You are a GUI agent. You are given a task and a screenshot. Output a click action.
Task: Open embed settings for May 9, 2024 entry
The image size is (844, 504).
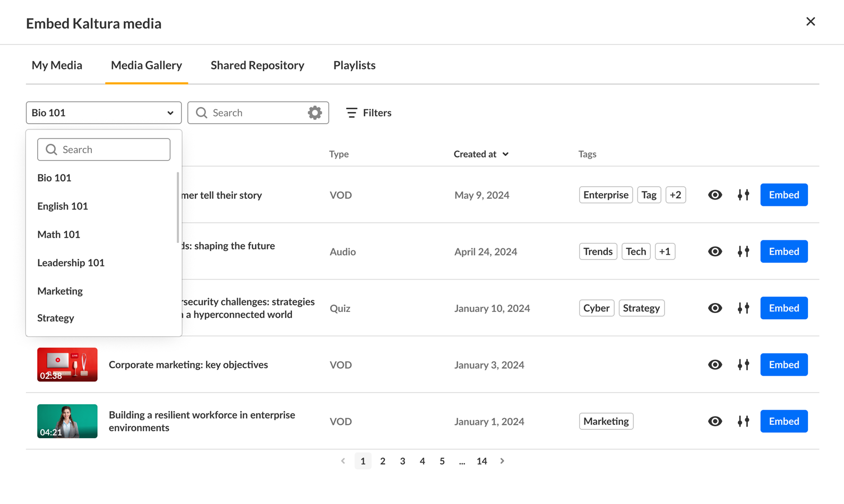coord(743,195)
